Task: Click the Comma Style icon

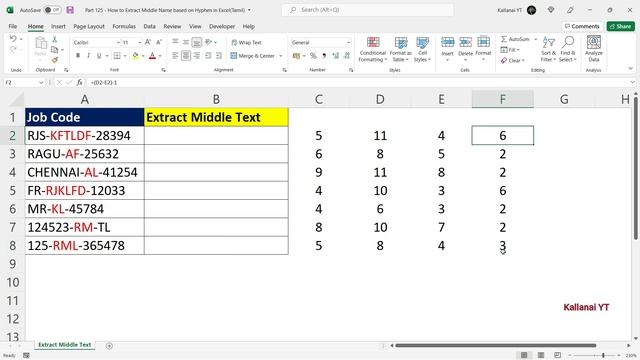Action: point(324,56)
